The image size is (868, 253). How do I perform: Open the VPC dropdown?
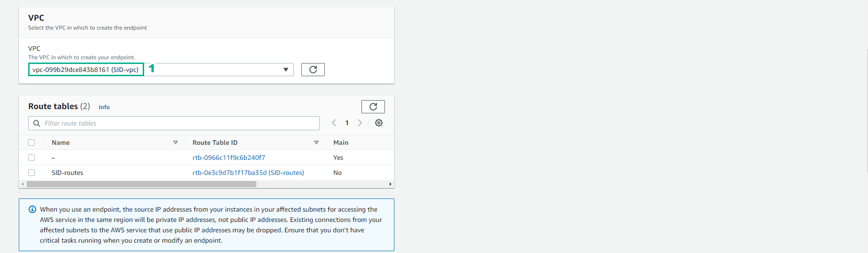coord(285,70)
